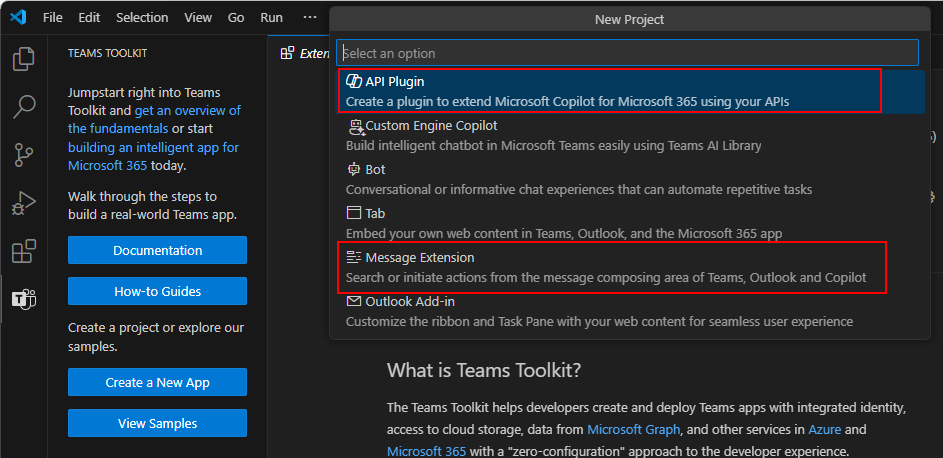Image resolution: width=943 pixels, height=458 pixels.
Task: Click the Documentation button
Action: pyautogui.click(x=158, y=250)
